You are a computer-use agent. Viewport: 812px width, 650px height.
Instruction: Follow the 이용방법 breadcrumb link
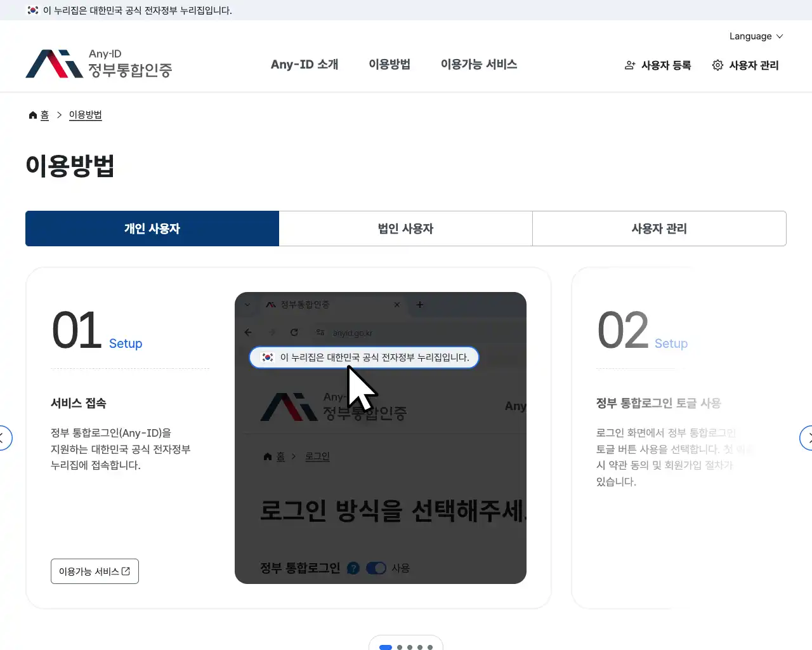86,115
